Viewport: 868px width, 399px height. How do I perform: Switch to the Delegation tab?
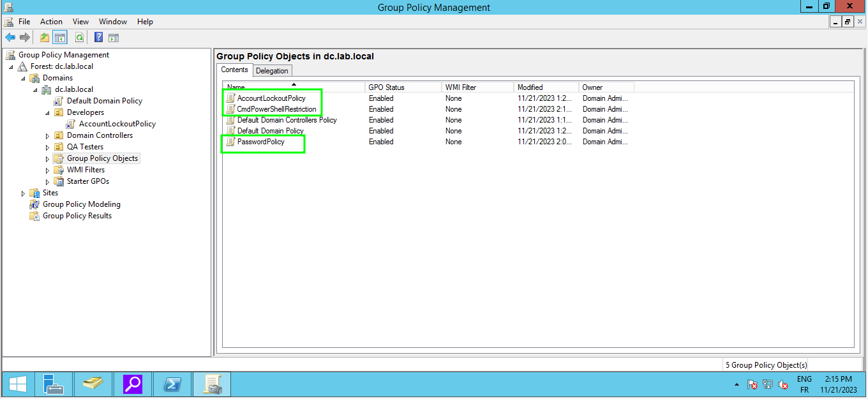pos(272,71)
